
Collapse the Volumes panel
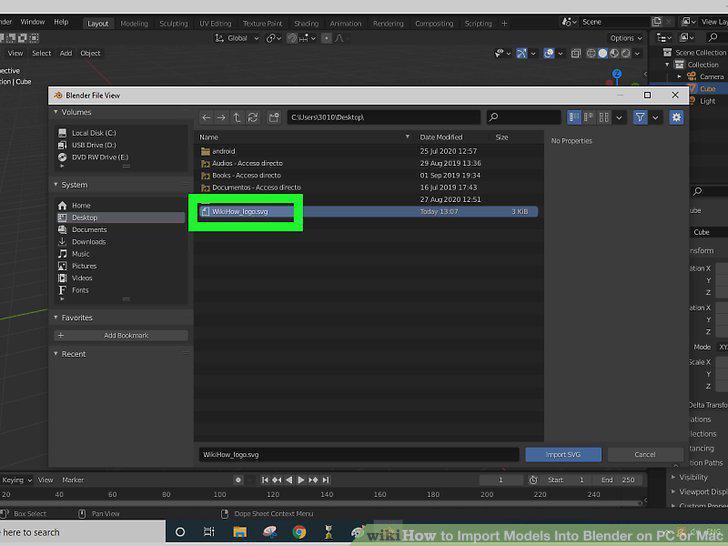tap(56, 112)
